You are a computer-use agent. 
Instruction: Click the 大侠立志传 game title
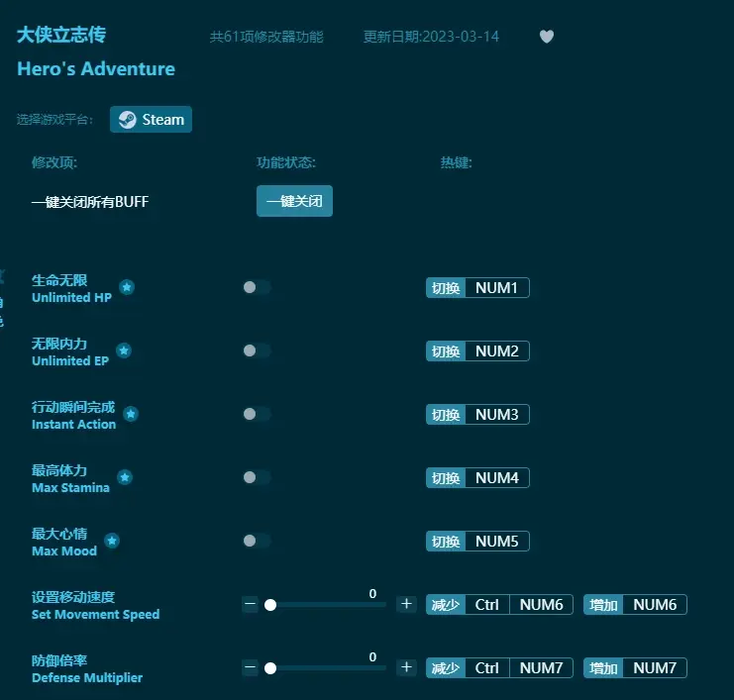[x=61, y=35]
